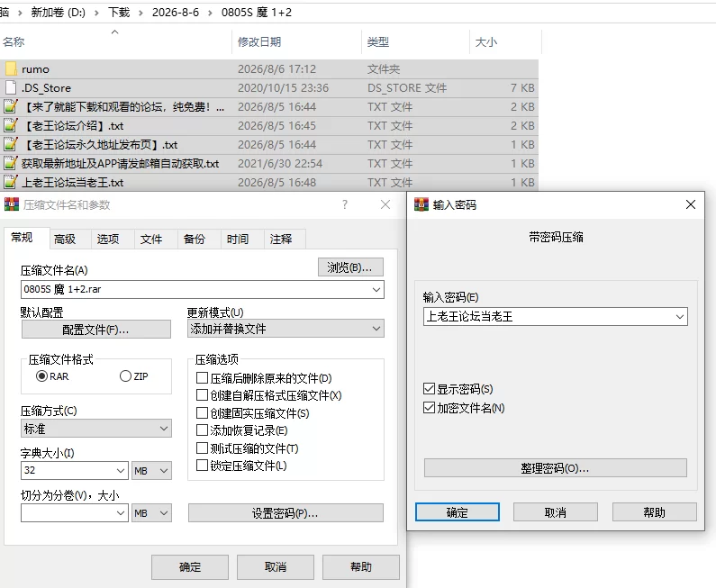716x588 pixels.
Task: Uncheck 显示密码 checkbox
Action: click(x=429, y=389)
